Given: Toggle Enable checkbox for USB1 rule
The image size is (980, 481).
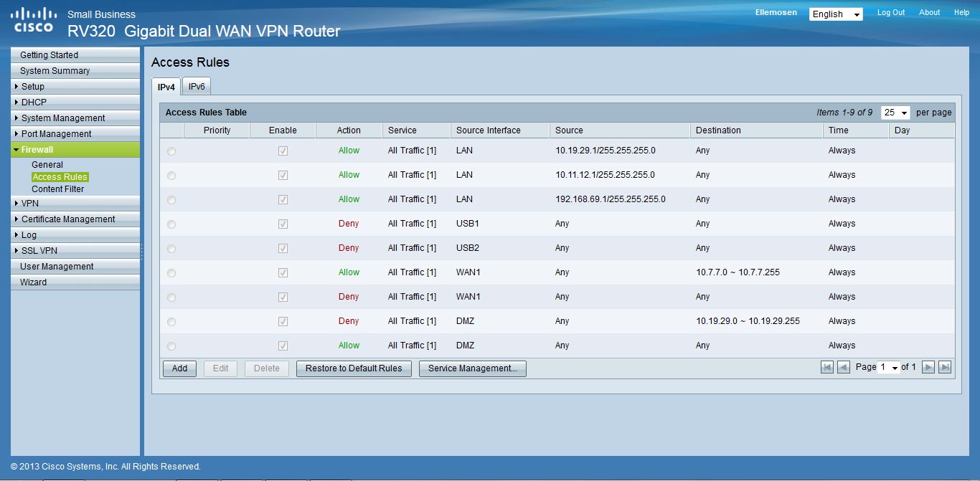Looking at the screenshot, I should point(283,224).
